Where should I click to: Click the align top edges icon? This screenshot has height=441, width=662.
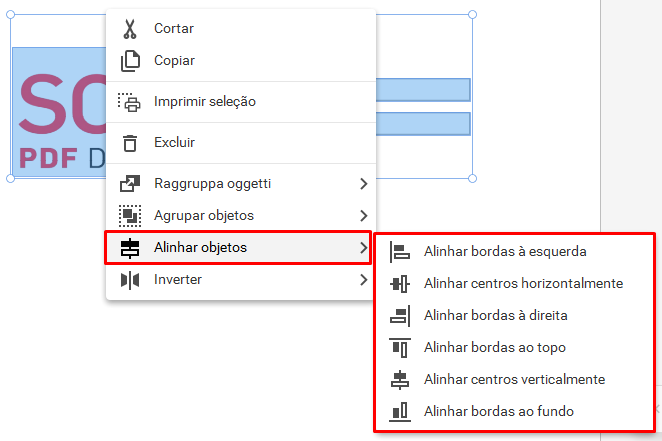point(399,348)
